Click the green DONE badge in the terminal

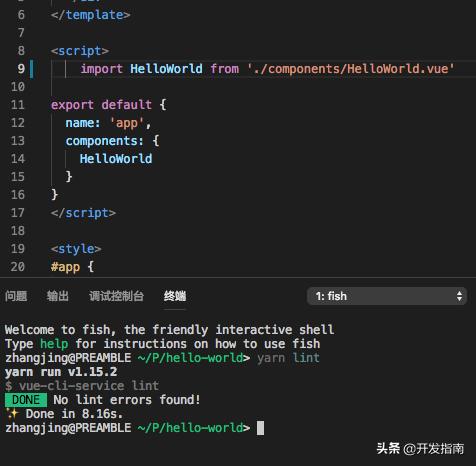pos(26,400)
